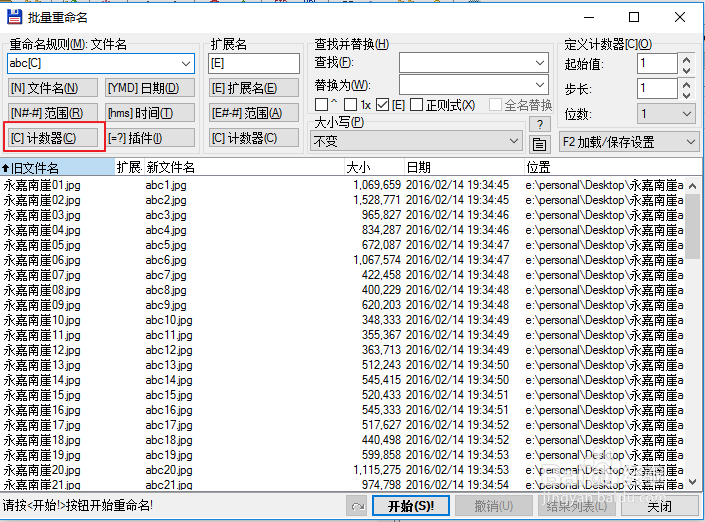Enable the 正则式(X) checkbox
The height and width of the screenshot is (522, 705).
click(417, 105)
